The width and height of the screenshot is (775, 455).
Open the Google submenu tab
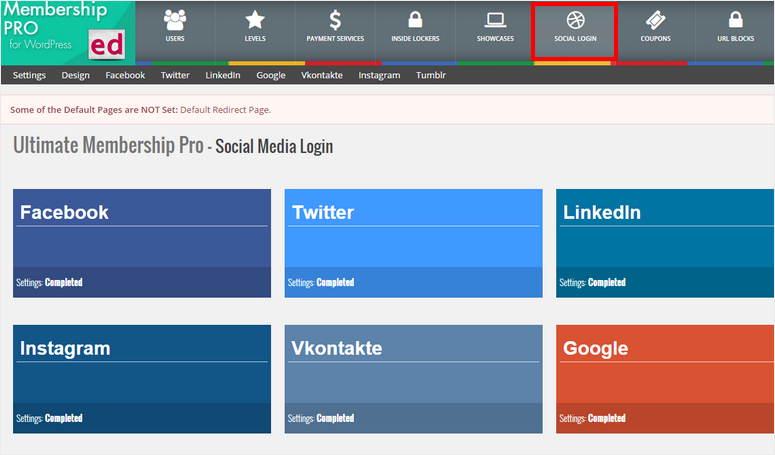pyautogui.click(x=271, y=75)
